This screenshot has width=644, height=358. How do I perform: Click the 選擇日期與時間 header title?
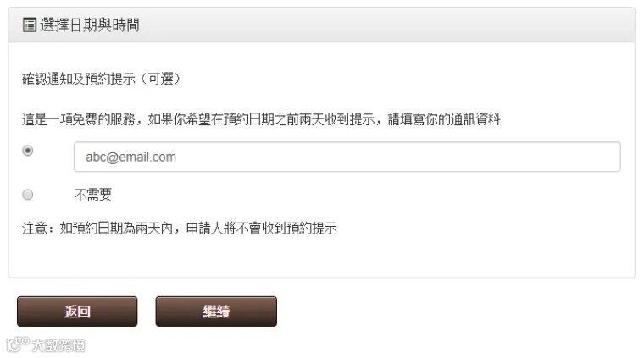(x=90, y=25)
